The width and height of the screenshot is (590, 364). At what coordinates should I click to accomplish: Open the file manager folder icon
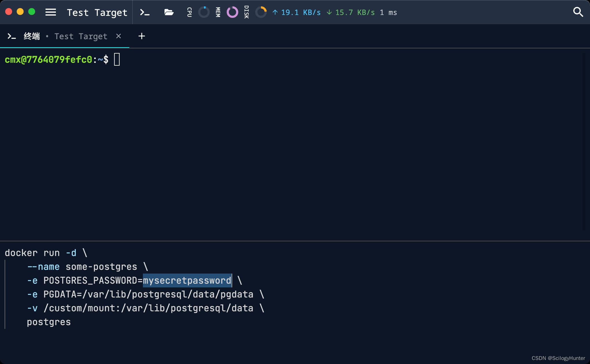[x=169, y=12]
